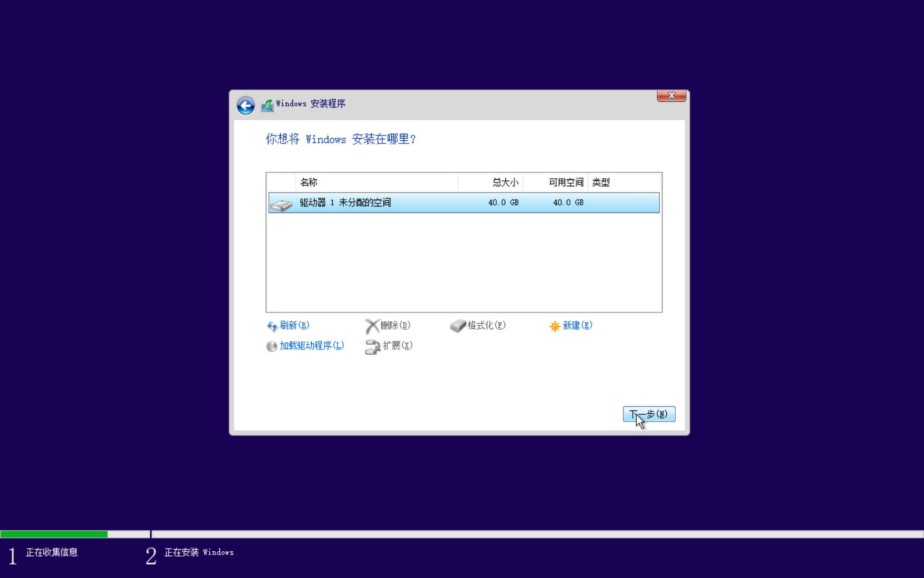Click the Format (格式化) drive icon

pyautogui.click(x=458, y=325)
